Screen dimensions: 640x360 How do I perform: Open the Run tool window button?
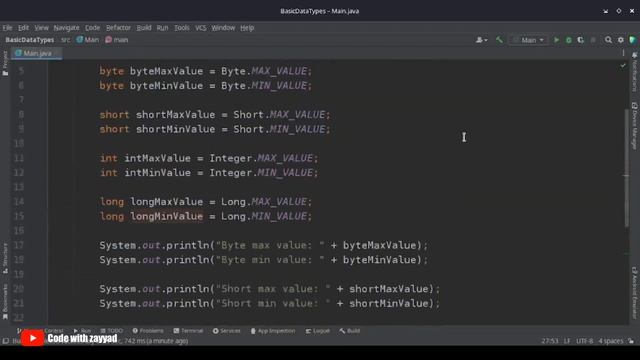pyautogui.click(x=82, y=331)
